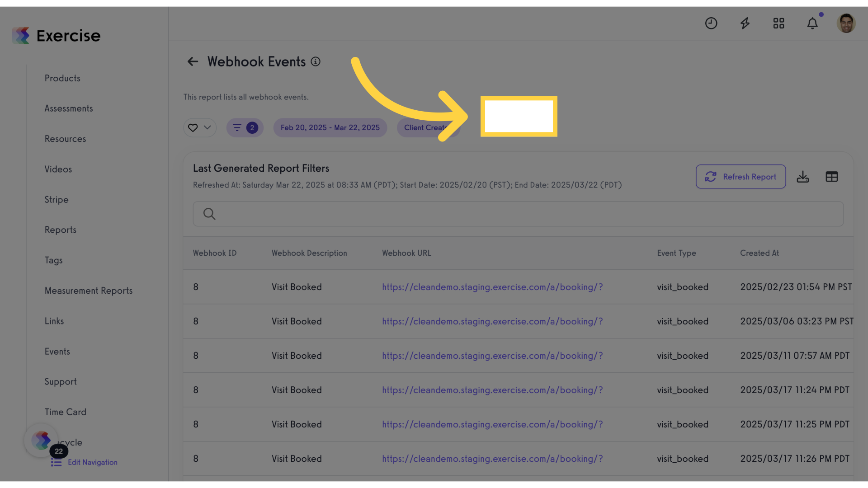Click the lightning bolt quick actions icon

point(745,23)
